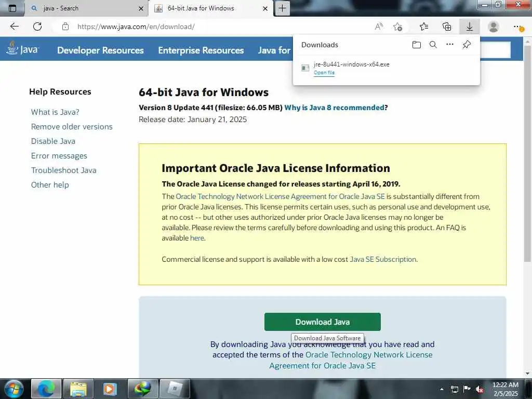The image size is (532, 399).
Task: Open Action Center flag tray icon
Action: coord(467,389)
